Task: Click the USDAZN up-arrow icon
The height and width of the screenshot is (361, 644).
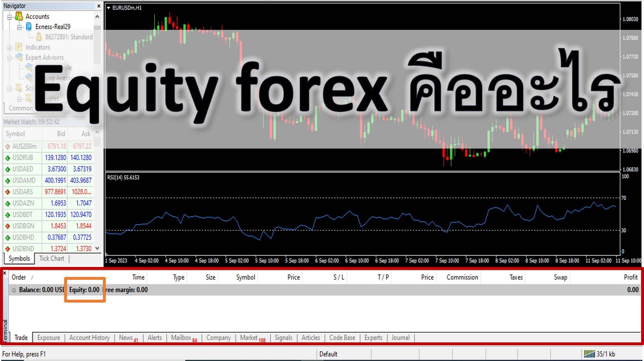Action: point(8,203)
